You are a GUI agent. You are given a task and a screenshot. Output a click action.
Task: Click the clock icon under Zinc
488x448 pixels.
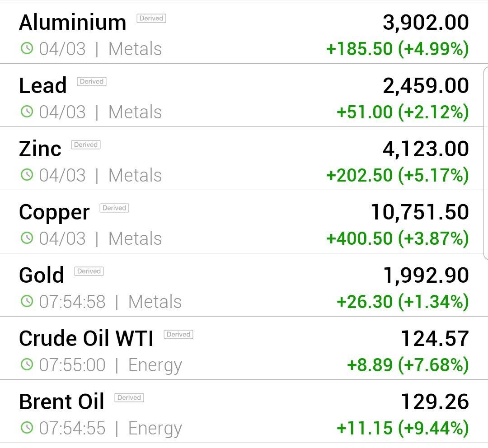point(27,175)
